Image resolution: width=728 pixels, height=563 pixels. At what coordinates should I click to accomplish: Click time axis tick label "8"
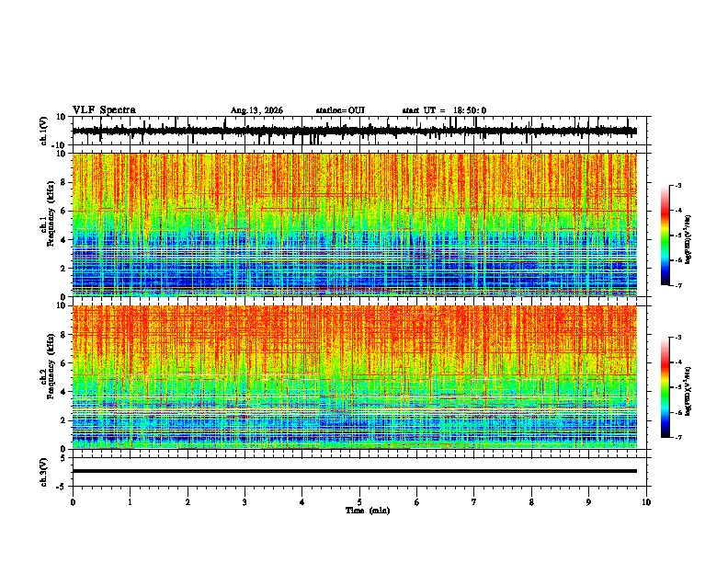pyautogui.click(x=531, y=502)
